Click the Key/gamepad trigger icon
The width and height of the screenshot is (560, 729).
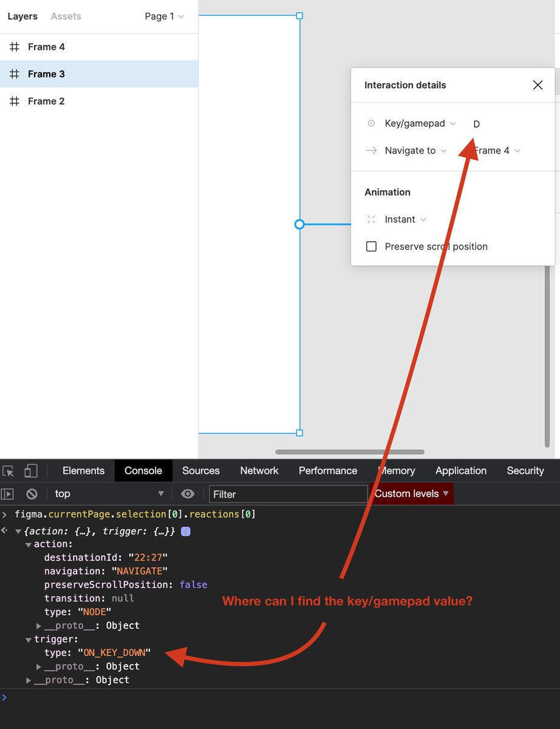click(x=371, y=123)
